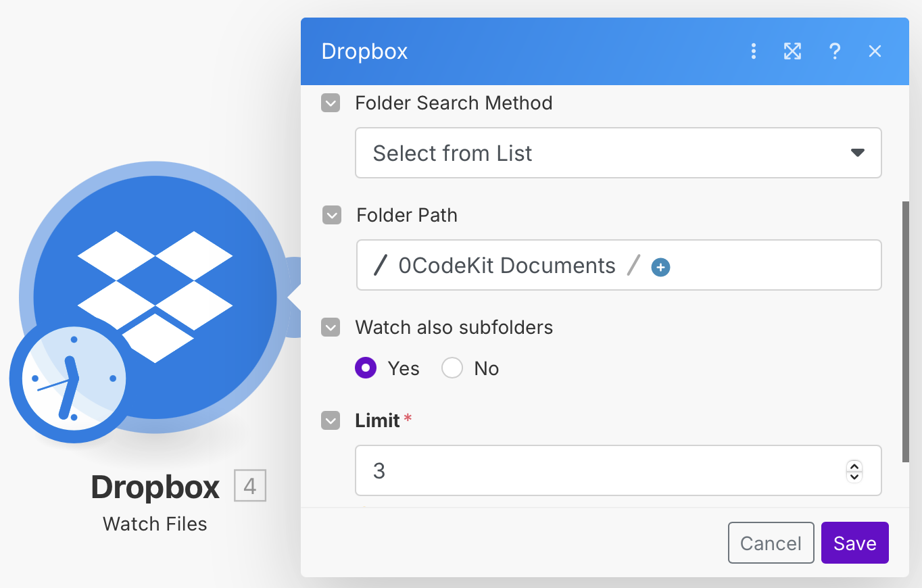Screen dimensions: 922x588
Task: Collapse the Folder Path field
Action: tap(332, 216)
